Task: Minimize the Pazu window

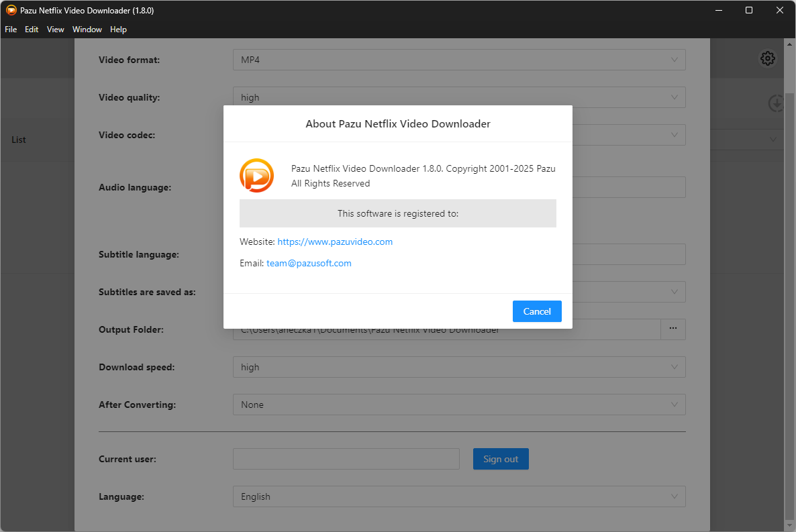Action: pyautogui.click(x=719, y=10)
